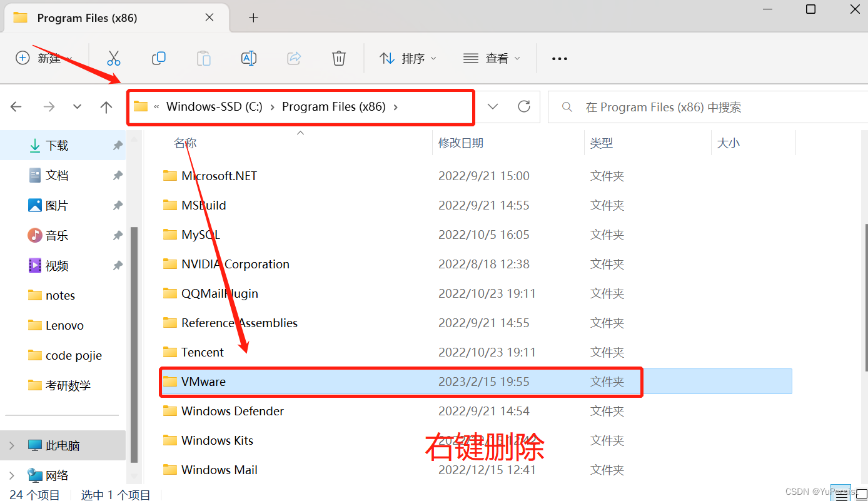Open a new tab with plus button

(x=253, y=18)
